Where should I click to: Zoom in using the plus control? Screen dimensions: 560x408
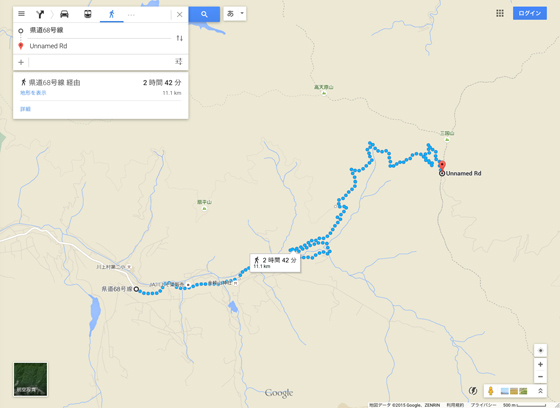(x=540, y=364)
